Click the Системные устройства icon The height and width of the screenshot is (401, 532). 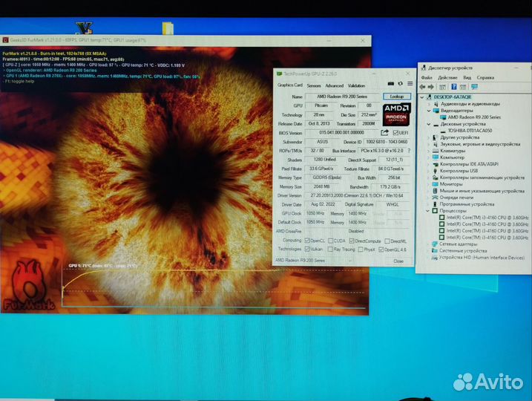tap(435, 250)
